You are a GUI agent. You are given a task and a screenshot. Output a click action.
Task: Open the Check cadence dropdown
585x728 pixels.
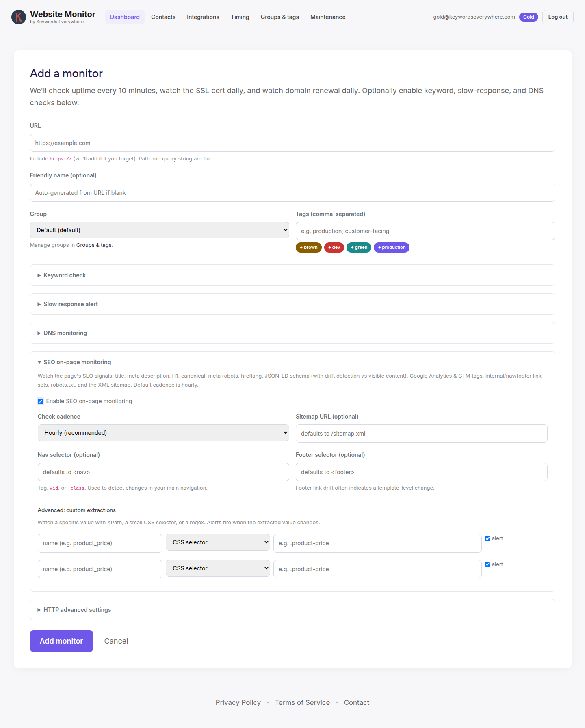(163, 433)
